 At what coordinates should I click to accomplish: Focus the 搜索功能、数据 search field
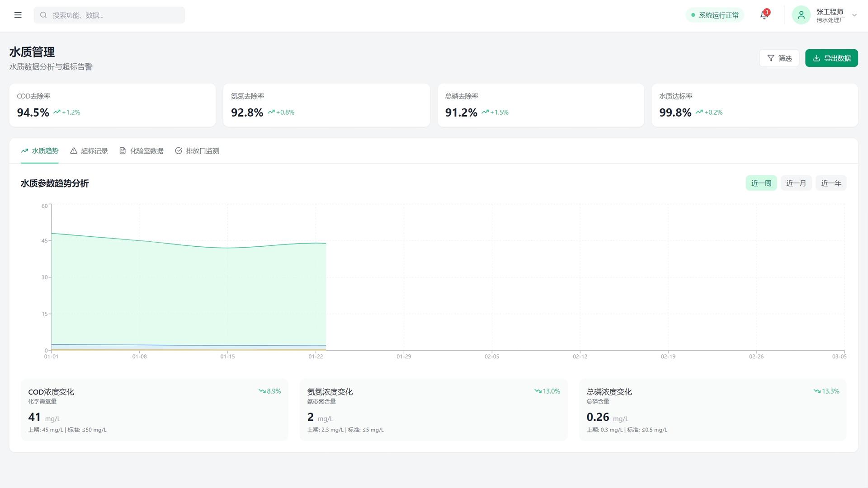pos(109,15)
